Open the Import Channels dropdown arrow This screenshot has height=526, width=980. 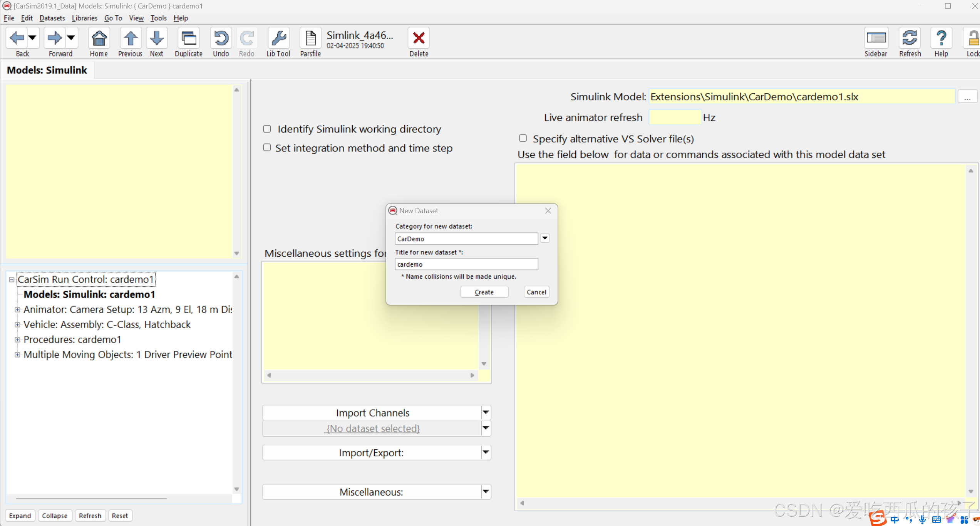click(x=486, y=413)
